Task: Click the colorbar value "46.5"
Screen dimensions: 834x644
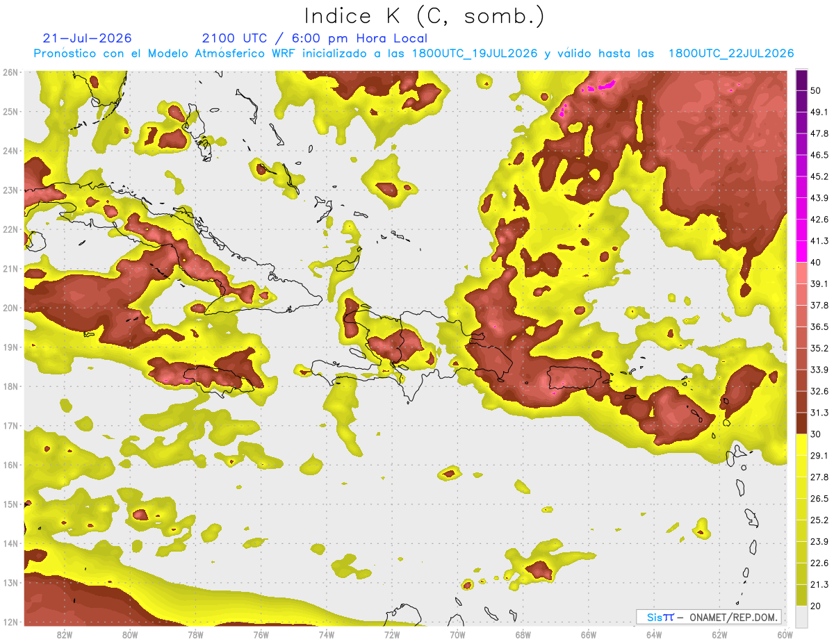Action: [x=819, y=155]
